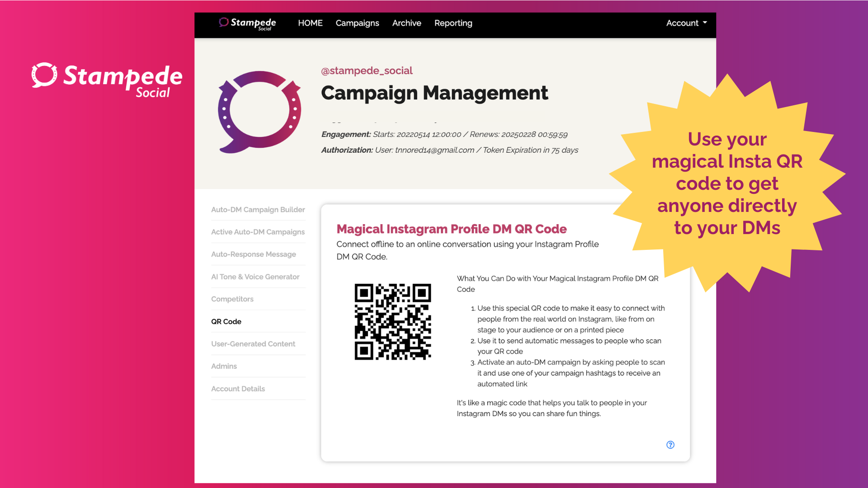Screen dimensions: 868x488
Task: Expand the Account dropdown menu
Action: (686, 23)
